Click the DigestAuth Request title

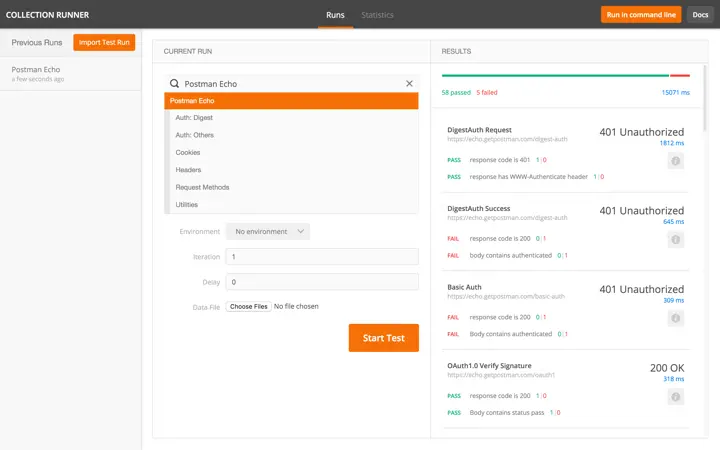pyautogui.click(x=479, y=130)
